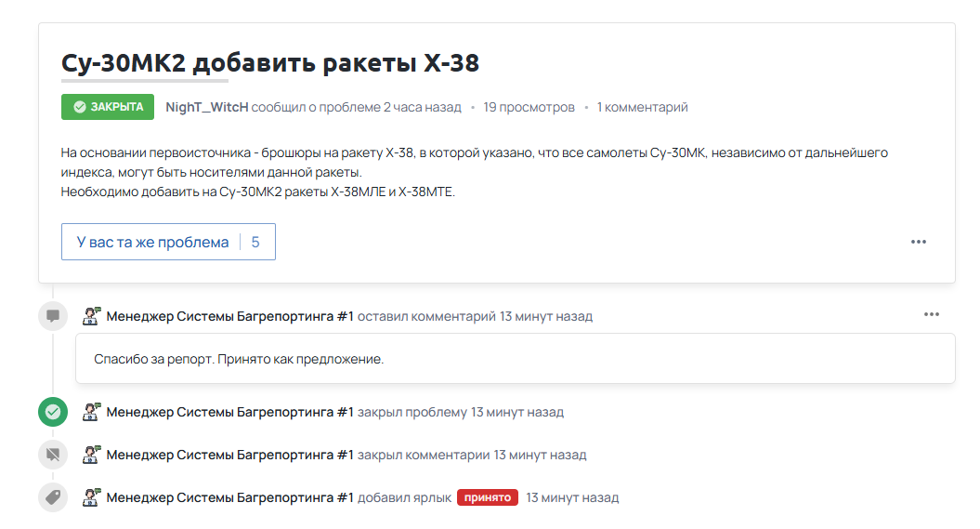Click manager name in 'закрыл проблему' entry
Screen dimensions: 980x529
click(x=229, y=412)
